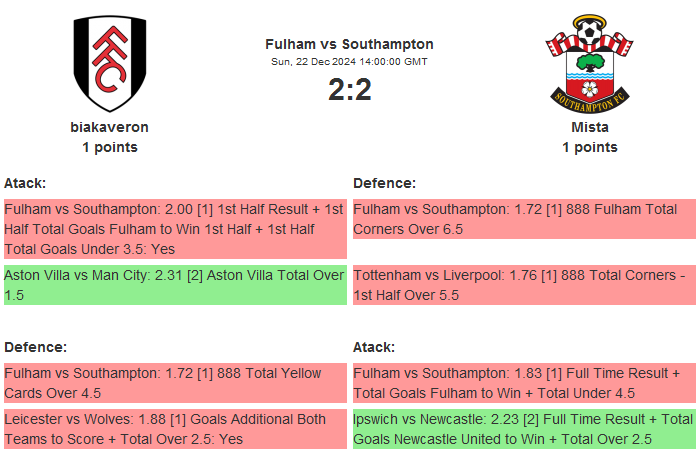Open the Fulham vs Southampton match title
Viewport: 700px width, 460px height.
pos(349,44)
